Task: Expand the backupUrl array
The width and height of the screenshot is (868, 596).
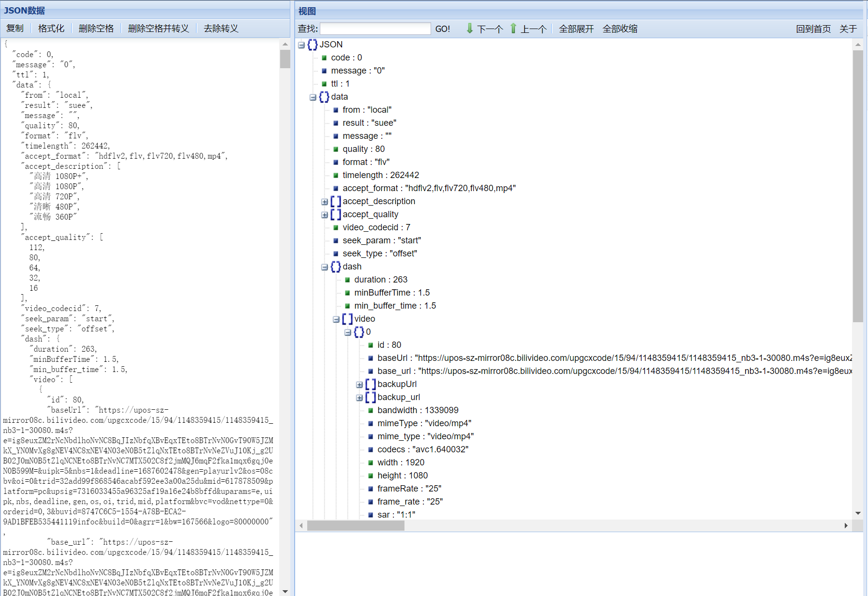Action: click(x=359, y=385)
